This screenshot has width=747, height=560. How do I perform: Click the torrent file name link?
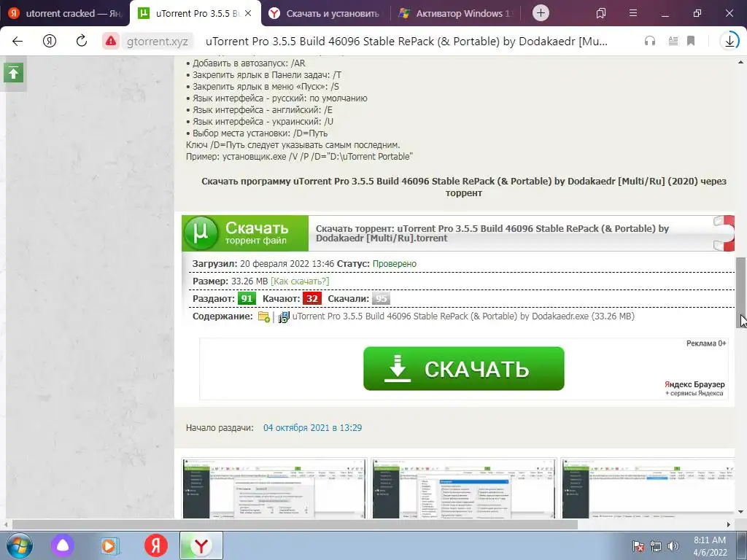pyautogui.click(x=492, y=233)
